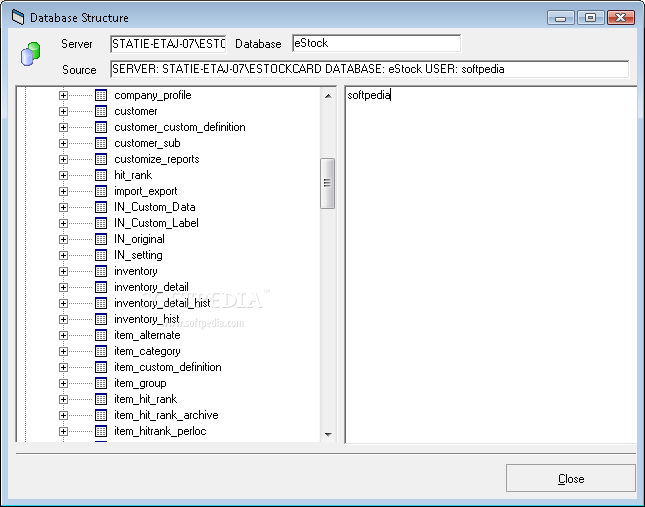
Task: Click the Source connection string field
Action: pos(369,69)
